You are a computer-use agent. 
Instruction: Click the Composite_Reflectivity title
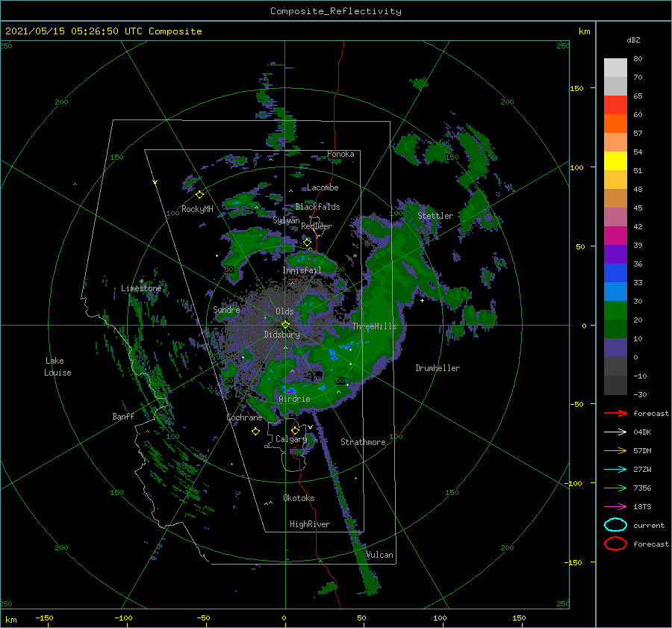pyautogui.click(x=335, y=11)
